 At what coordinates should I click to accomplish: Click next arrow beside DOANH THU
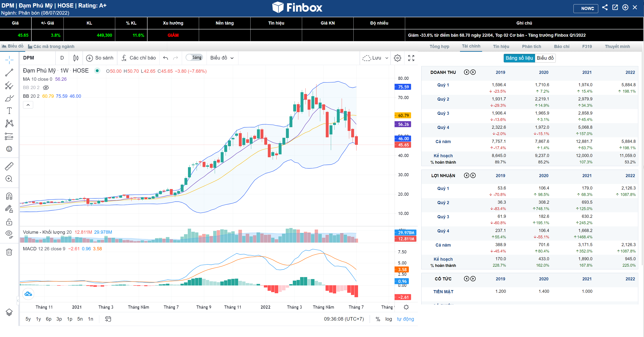tap(473, 72)
